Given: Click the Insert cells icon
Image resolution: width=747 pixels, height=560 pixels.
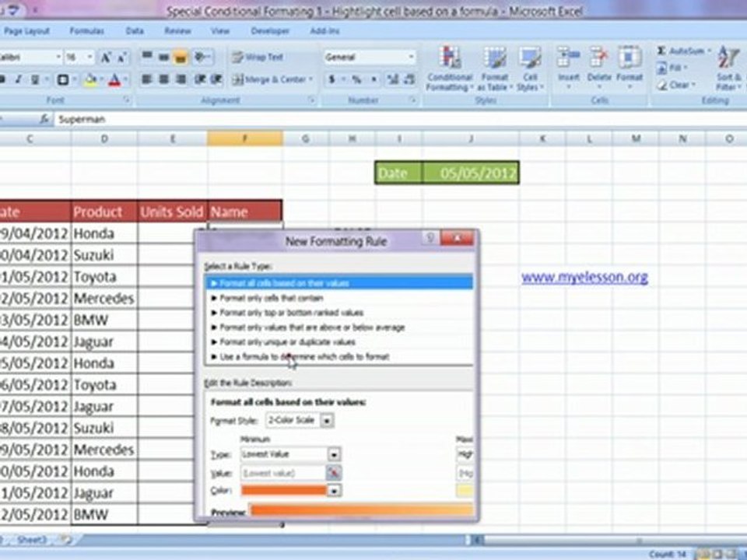Looking at the screenshot, I should [x=568, y=58].
